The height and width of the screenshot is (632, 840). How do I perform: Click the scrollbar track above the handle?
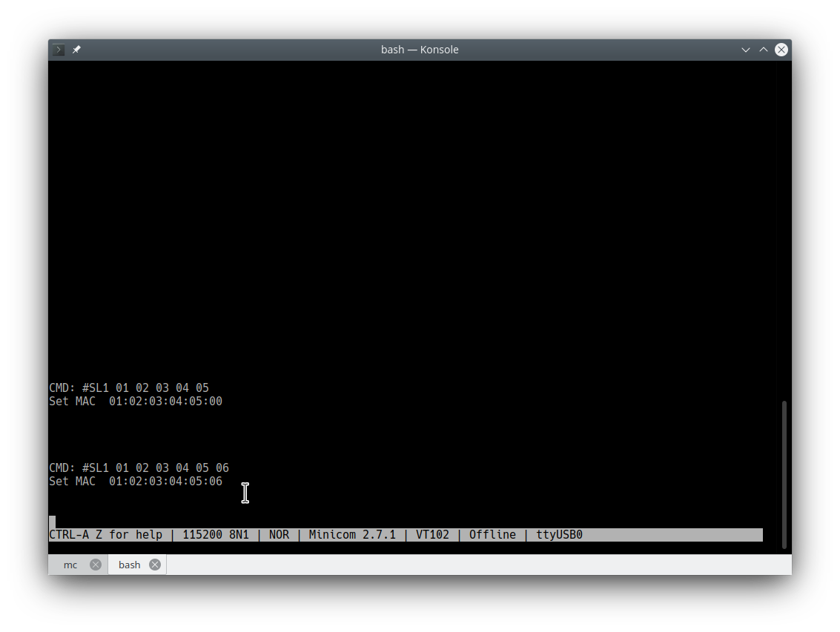pos(784,222)
